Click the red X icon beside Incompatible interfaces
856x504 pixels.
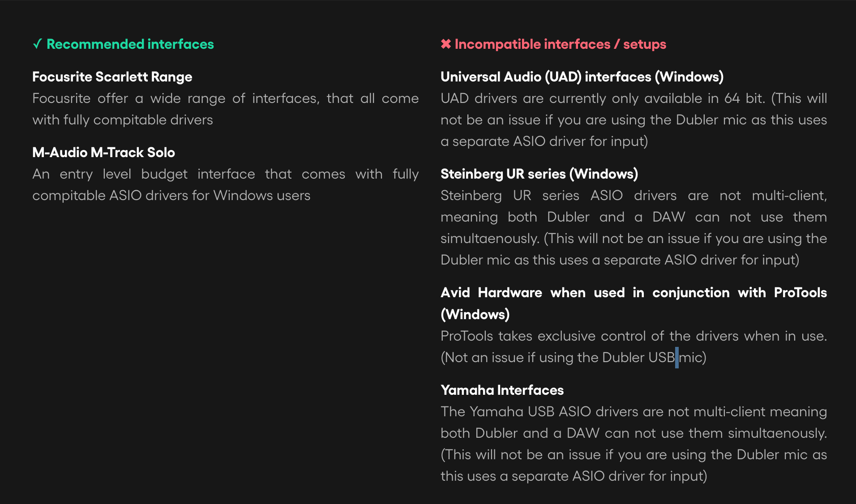445,44
